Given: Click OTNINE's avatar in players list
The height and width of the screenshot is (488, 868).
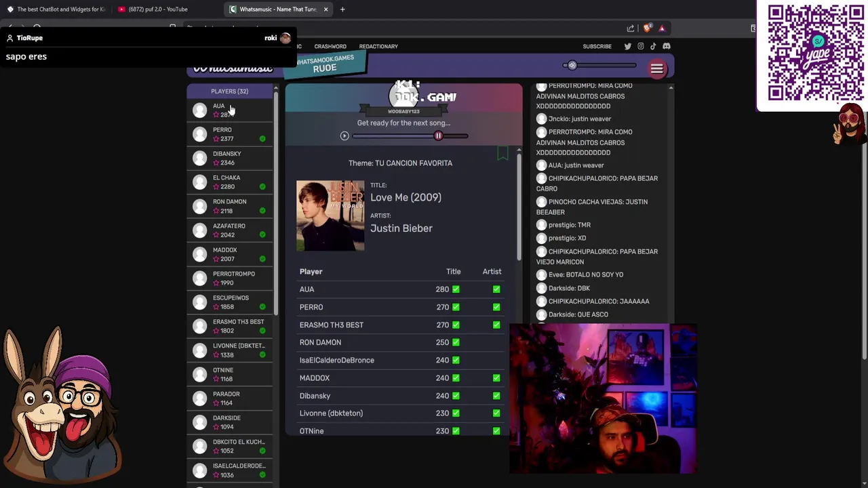Looking at the screenshot, I should click(199, 374).
